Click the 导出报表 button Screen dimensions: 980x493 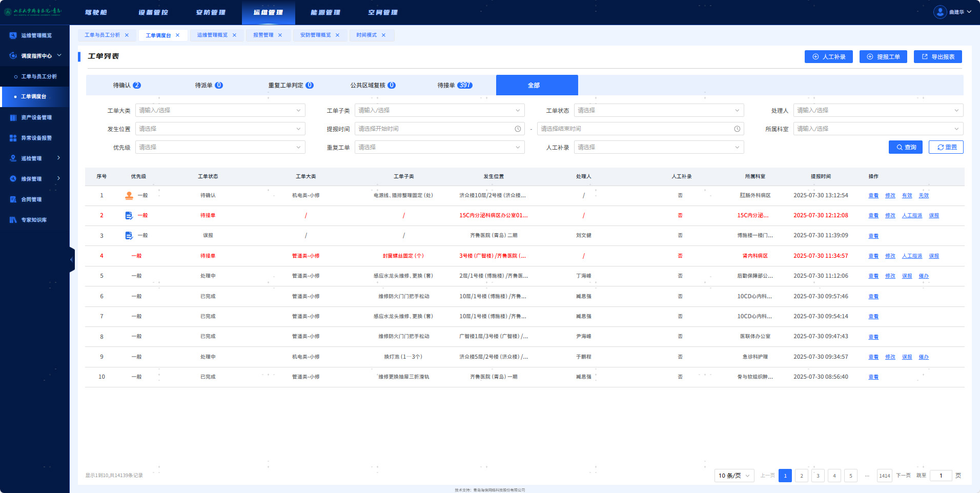[x=938, y=57]
